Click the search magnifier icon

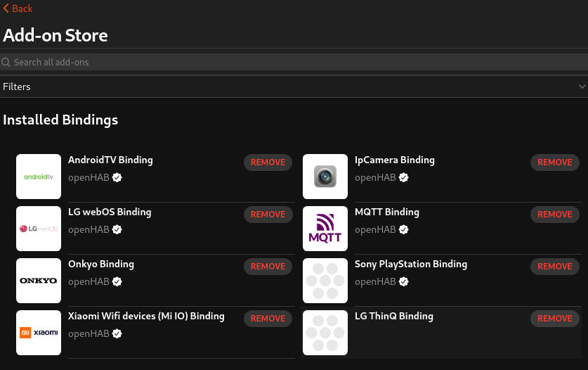pos(6,63)
